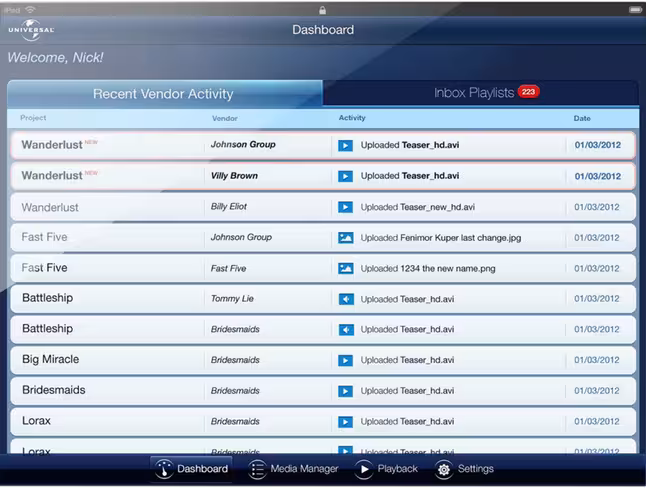Select Battleship project in Tommy Lie row
Image resolution: width=646 pixels, height=488 pixels.
click(47, 298)
